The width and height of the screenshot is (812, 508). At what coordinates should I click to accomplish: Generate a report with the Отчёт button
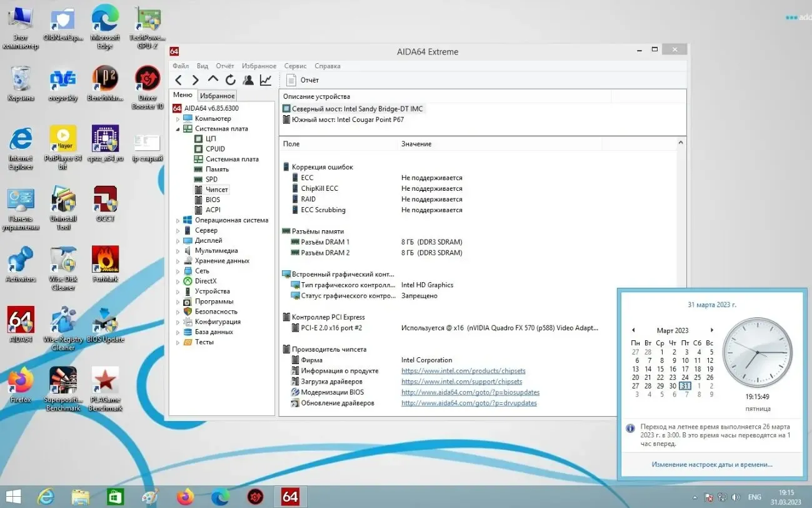click(303, 80)
